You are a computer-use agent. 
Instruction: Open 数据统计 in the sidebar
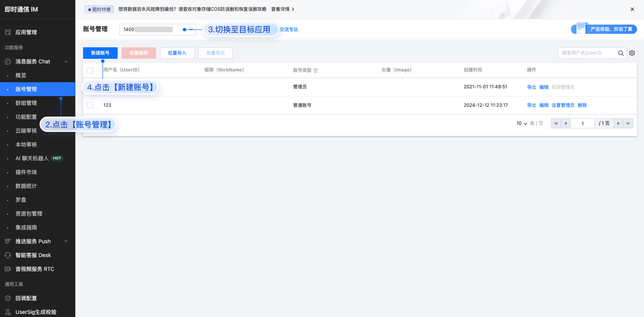pos(26,186)
